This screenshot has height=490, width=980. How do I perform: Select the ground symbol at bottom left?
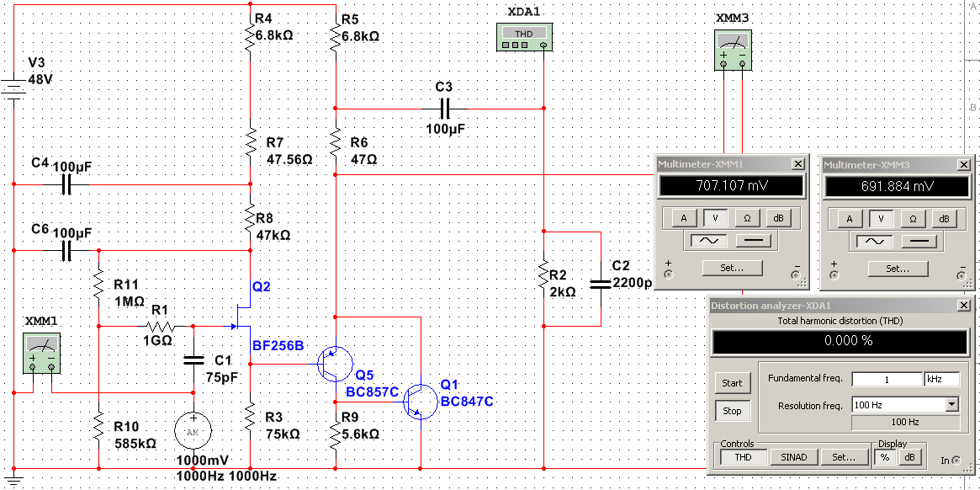pyautogui.click(x=13, y=481)
